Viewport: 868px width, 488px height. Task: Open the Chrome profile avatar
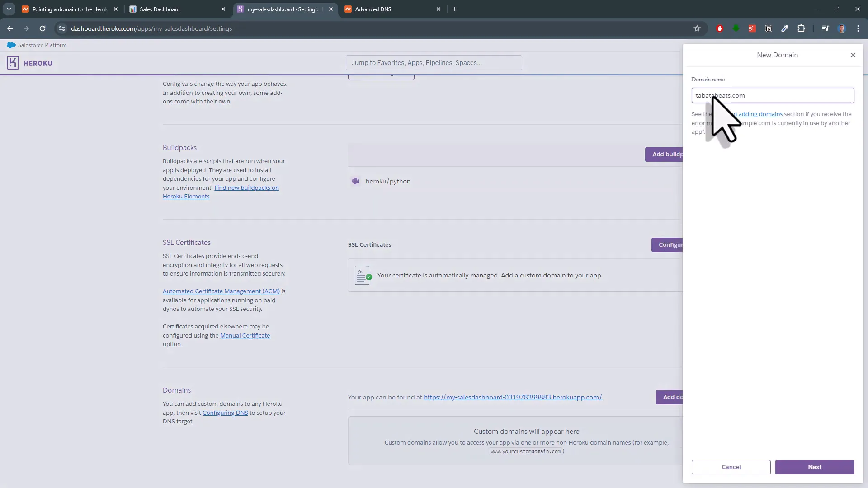[x=842, y=28]
